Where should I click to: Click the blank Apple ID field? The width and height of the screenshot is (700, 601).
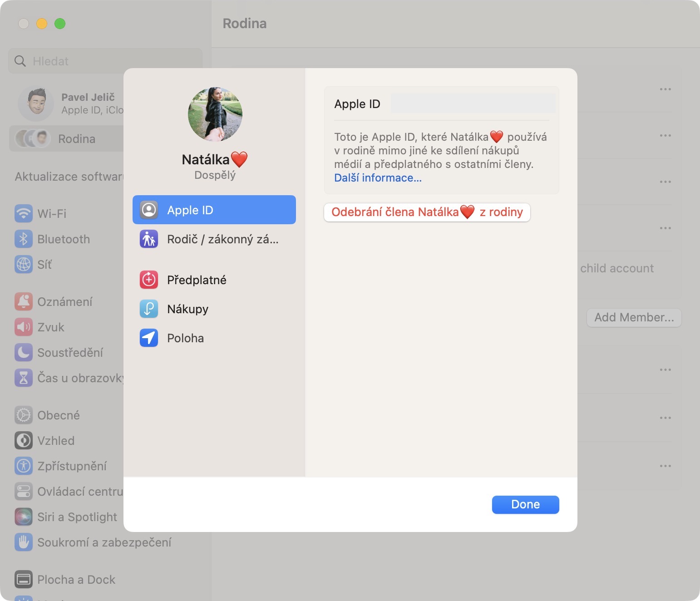point(473,104)
